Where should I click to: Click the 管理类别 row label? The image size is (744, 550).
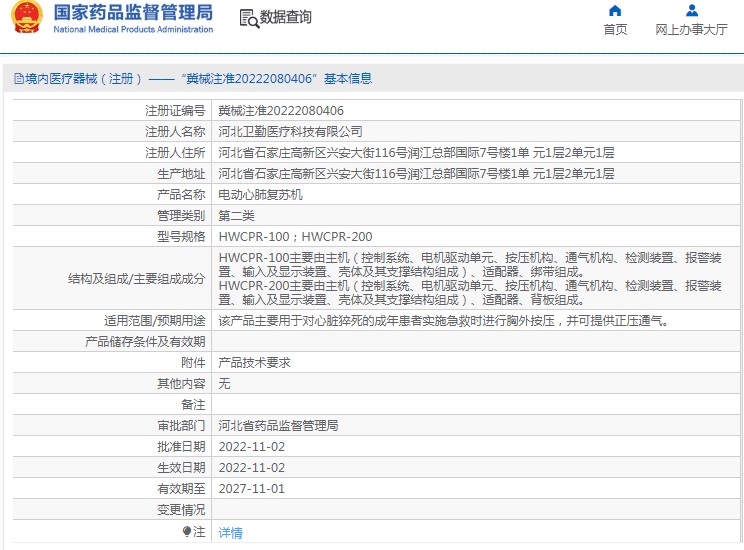coord(181,215)
